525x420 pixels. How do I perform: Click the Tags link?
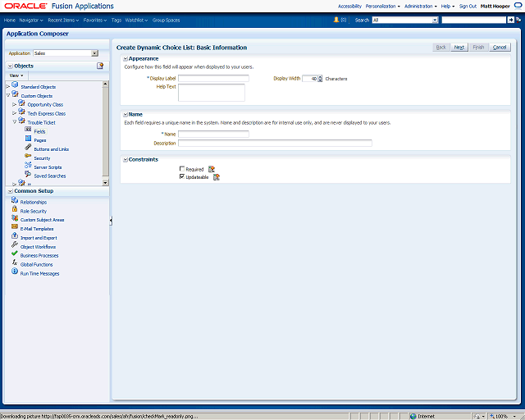click(x=116, y=20)
